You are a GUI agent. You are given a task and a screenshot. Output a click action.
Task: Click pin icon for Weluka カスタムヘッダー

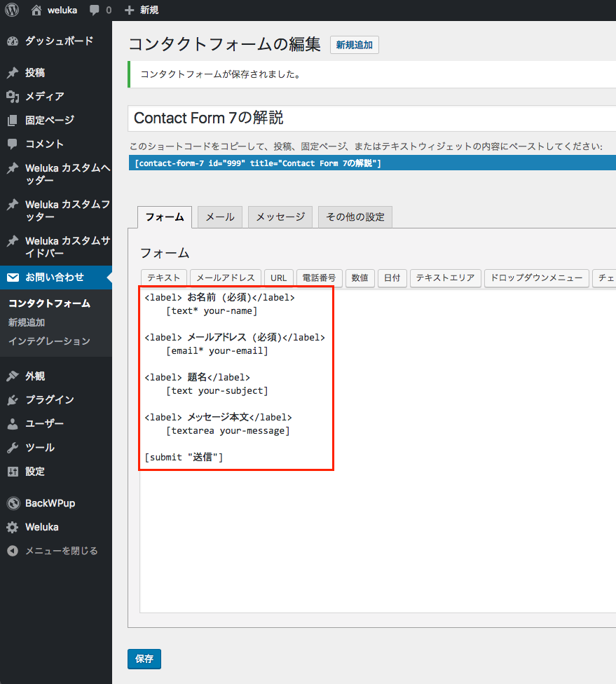click(13, 168)
